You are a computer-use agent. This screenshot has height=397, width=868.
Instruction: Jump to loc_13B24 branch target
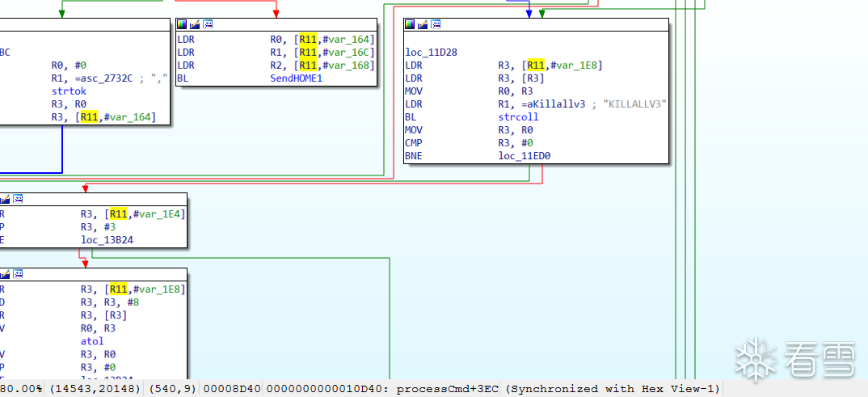pyautogui.click(x=107, y=240)
